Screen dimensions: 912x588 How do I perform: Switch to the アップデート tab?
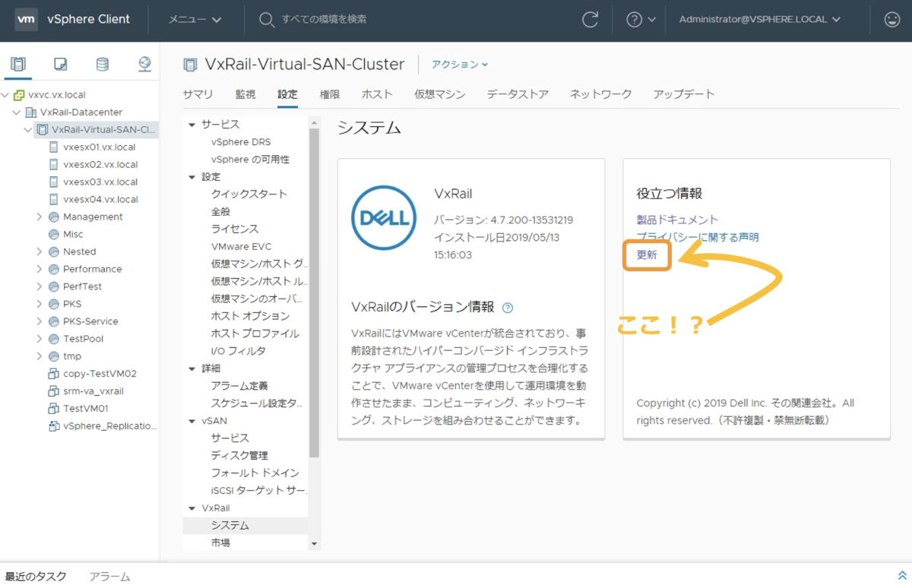[684, 94]
